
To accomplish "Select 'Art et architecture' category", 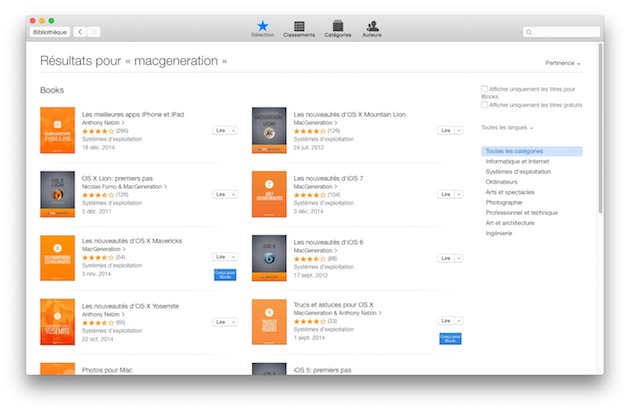I will (510, 223).
